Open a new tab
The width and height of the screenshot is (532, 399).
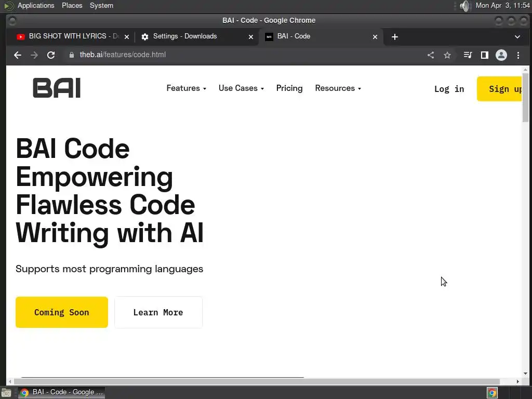coord(395,37)
